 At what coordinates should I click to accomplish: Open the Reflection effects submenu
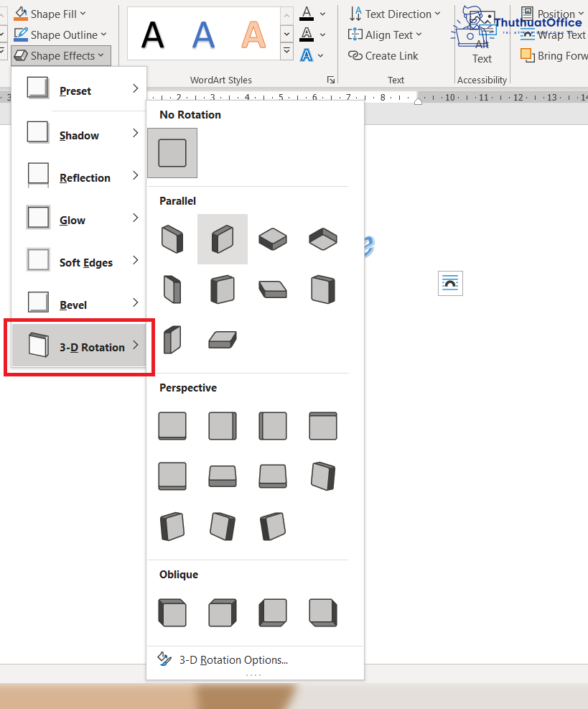click(79, 177)
